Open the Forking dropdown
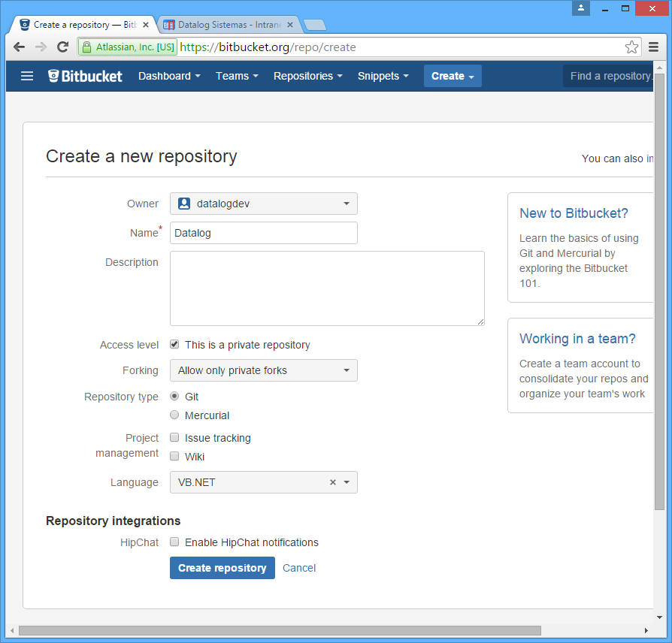This screenshot has height=643, width=672. point(264,370)
